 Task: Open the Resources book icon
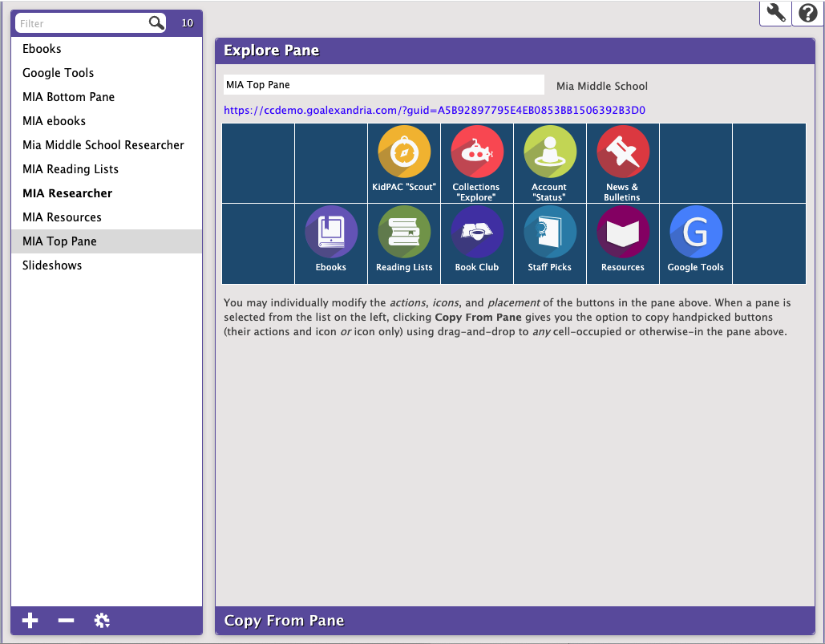(x=623, y=233)
